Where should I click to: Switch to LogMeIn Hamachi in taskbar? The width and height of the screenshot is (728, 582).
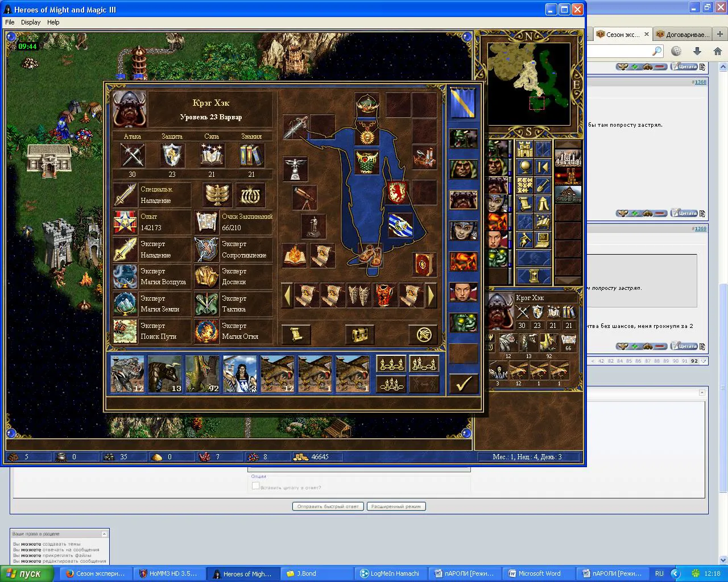tap(391, 573)
